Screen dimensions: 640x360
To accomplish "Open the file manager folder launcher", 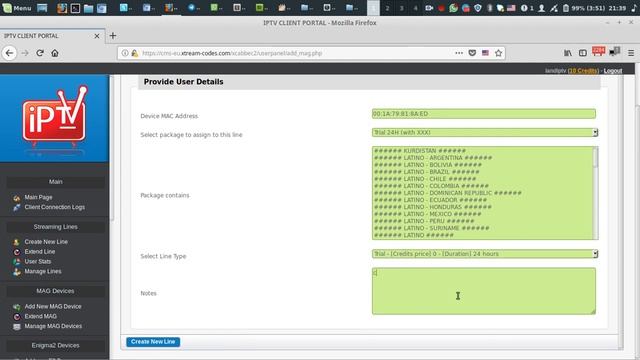I will [x=88, y=8].
